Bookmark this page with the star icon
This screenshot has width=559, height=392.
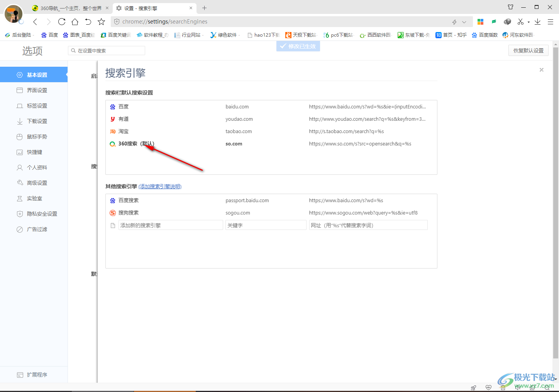[102, 22]
